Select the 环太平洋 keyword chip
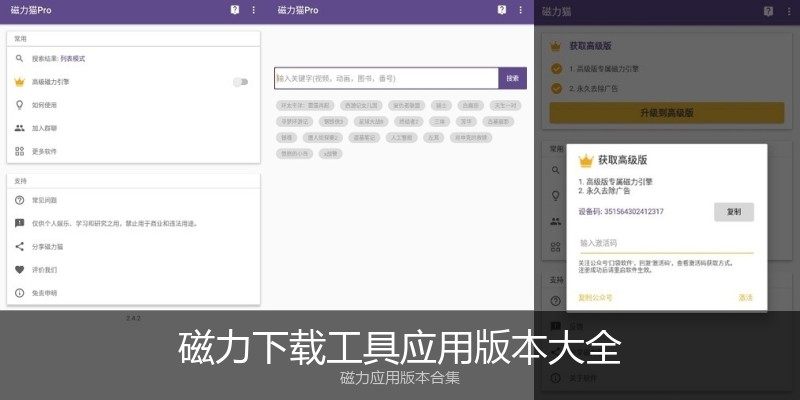This screenshot has width=800, height=400. pyautogui.click(x=305, y=106)
